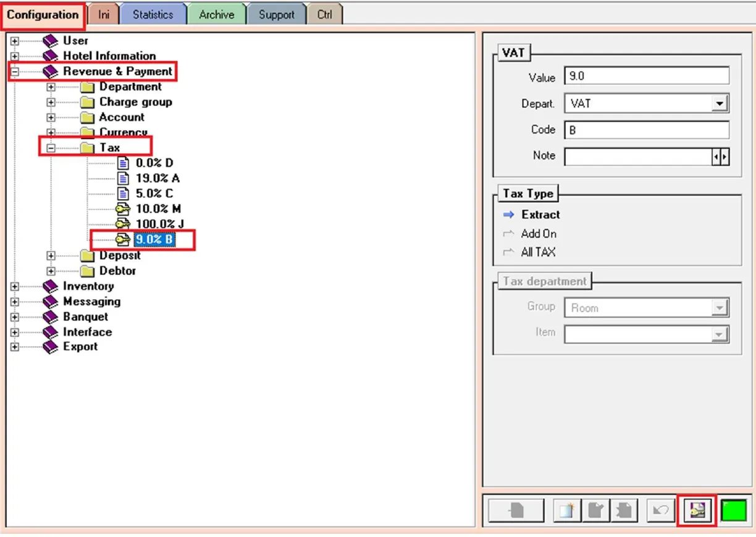
Task: Click the purple book icon beside User
Action: (x=51, y=41)
